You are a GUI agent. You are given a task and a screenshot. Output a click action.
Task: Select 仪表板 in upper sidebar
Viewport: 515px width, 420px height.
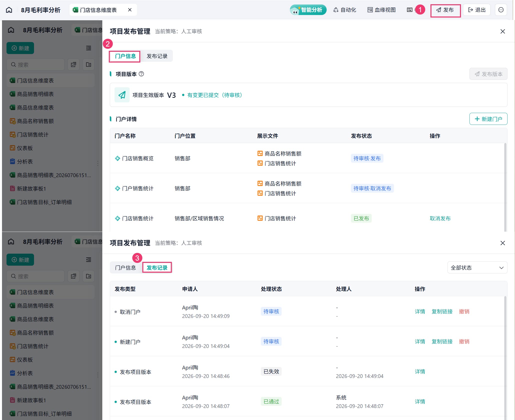(x=51, y=148)
